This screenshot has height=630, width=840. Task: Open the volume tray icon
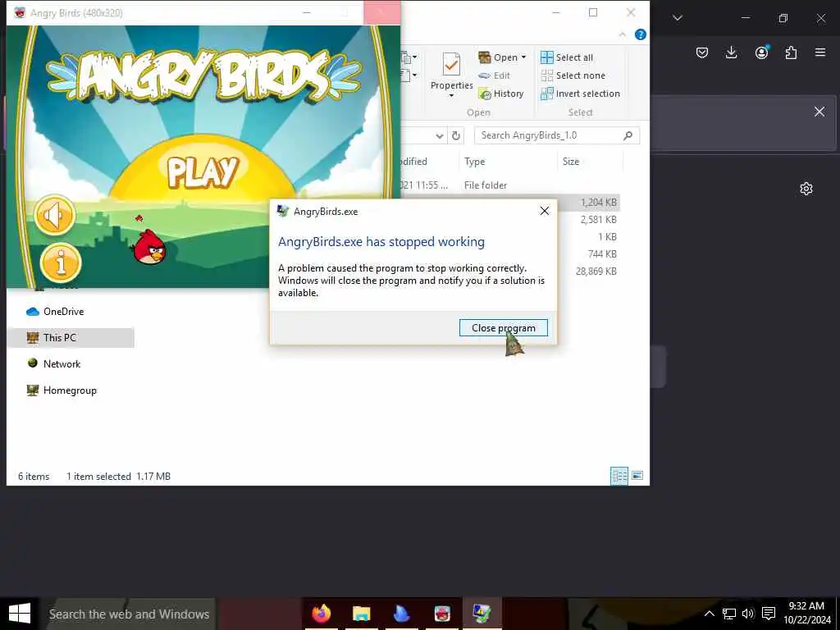coord(748,614)
